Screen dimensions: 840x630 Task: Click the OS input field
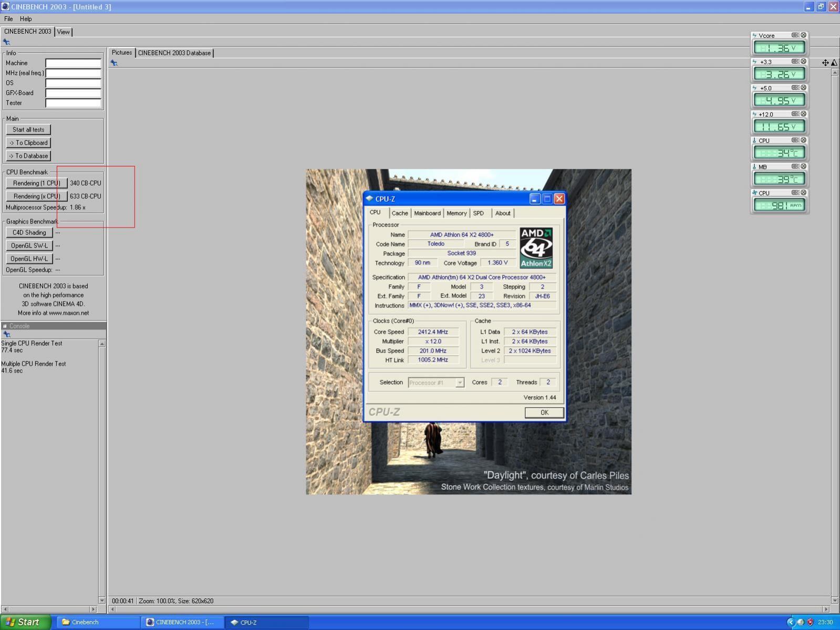(x=73, y=83)
